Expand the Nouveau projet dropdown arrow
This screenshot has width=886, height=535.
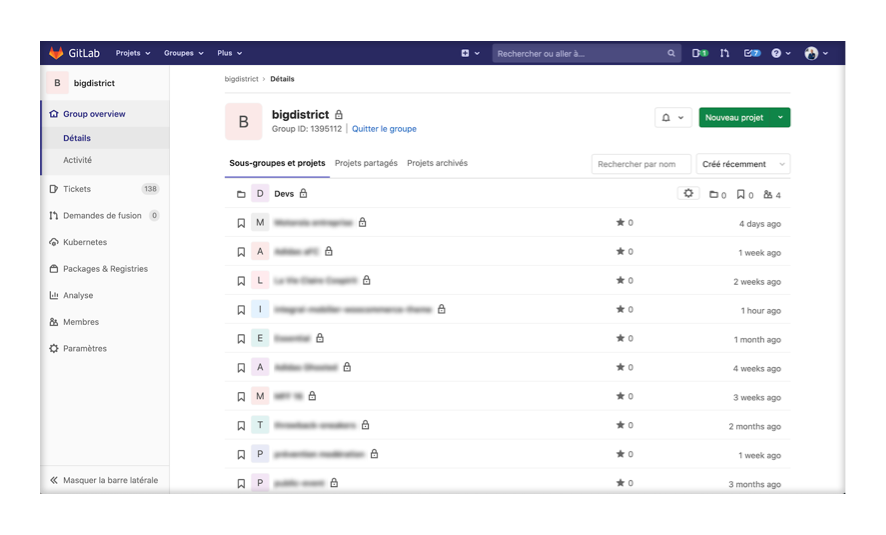click(780, 118)
